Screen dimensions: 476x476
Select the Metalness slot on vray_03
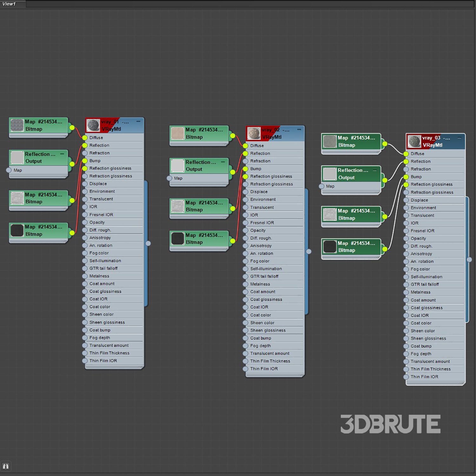[420, 292]
